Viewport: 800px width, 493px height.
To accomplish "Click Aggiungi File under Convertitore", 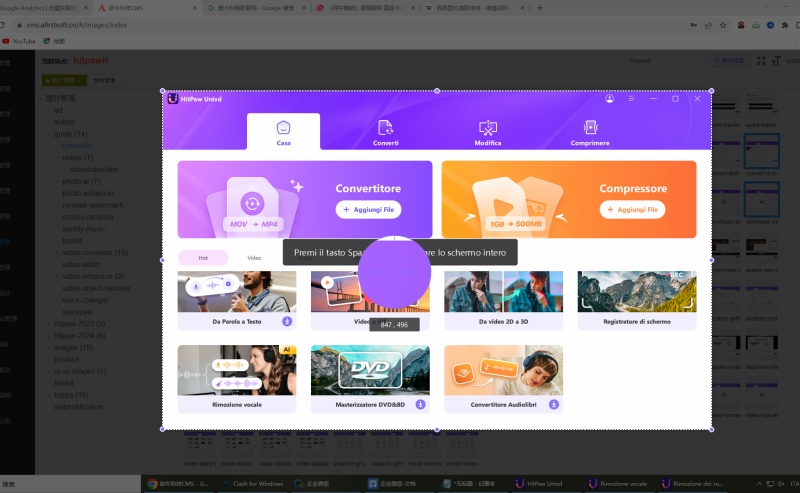I will coord(368,209).
